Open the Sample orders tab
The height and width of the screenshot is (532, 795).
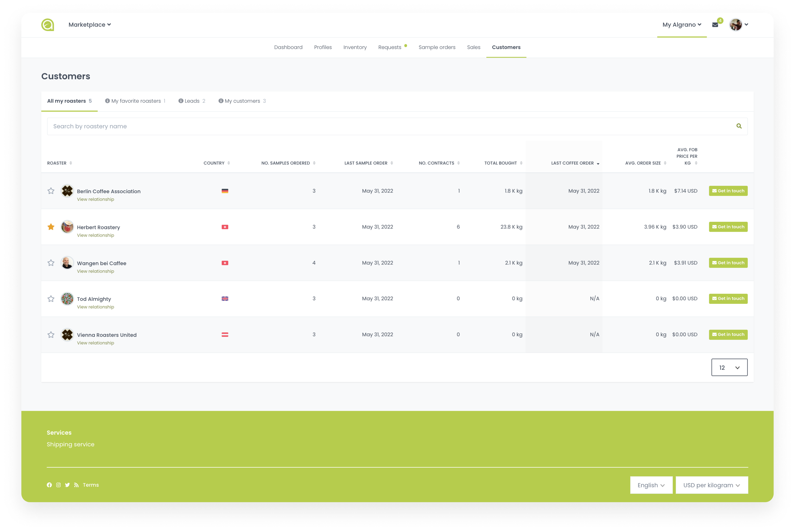(437, 47)
